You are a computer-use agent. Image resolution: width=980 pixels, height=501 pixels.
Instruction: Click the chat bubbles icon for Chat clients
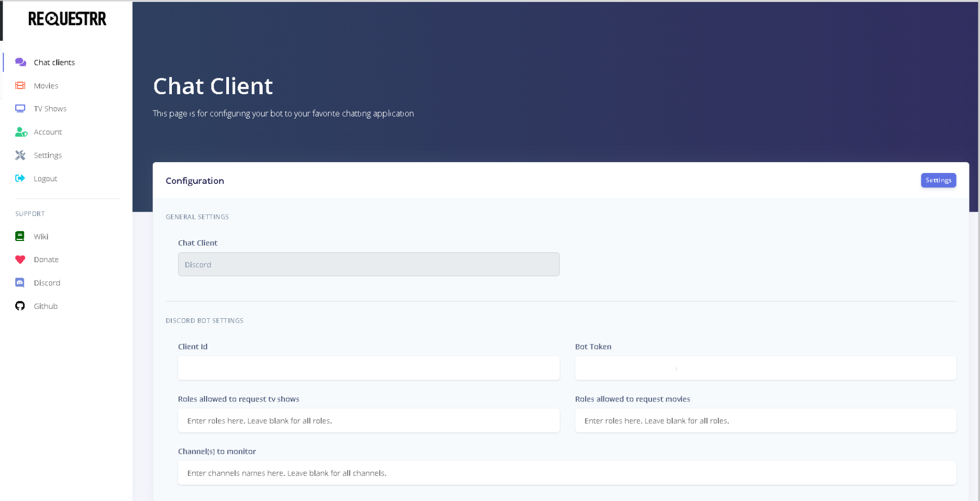pyautogui.click(x=21, y=62)
